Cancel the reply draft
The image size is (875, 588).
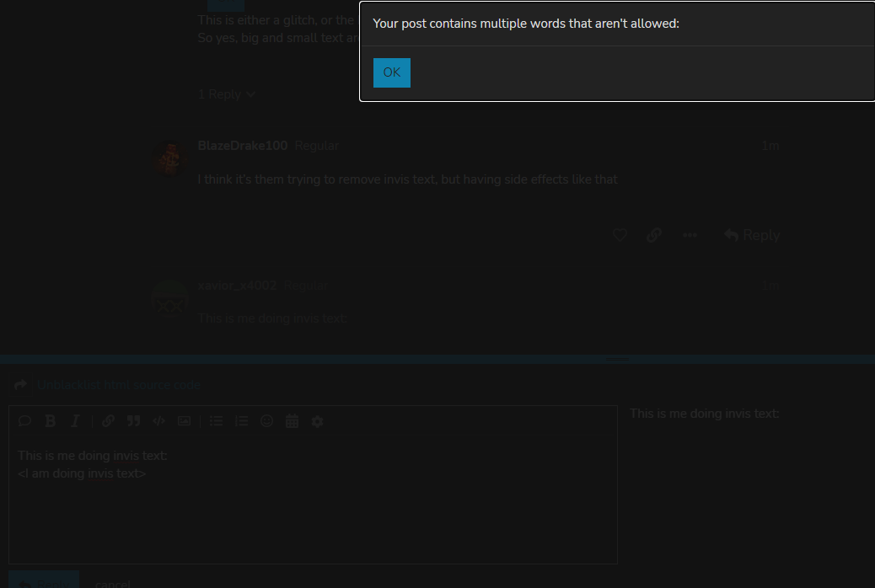pos(112,584)
